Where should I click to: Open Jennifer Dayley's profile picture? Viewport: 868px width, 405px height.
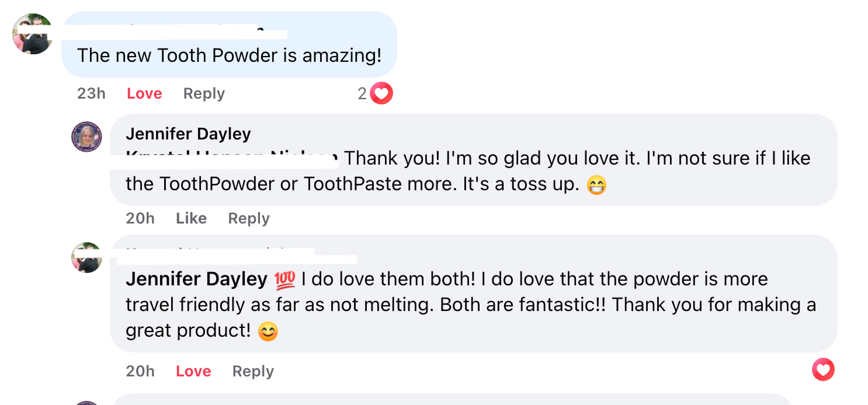pyautogui.click(x=86, y=137)
